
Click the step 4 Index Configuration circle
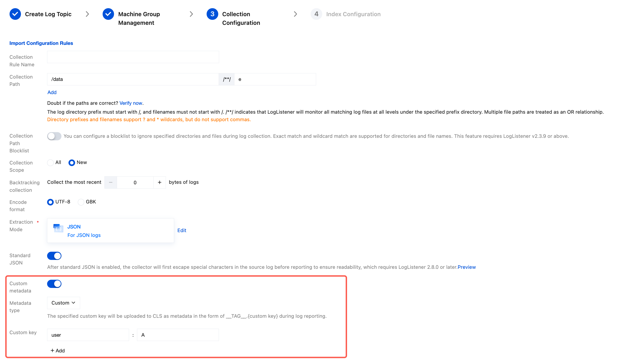(x=316, y=14)
